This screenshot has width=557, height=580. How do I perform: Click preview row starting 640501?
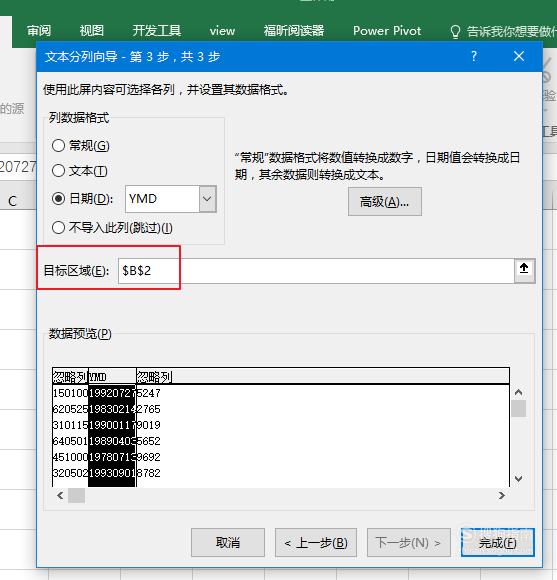107,441
